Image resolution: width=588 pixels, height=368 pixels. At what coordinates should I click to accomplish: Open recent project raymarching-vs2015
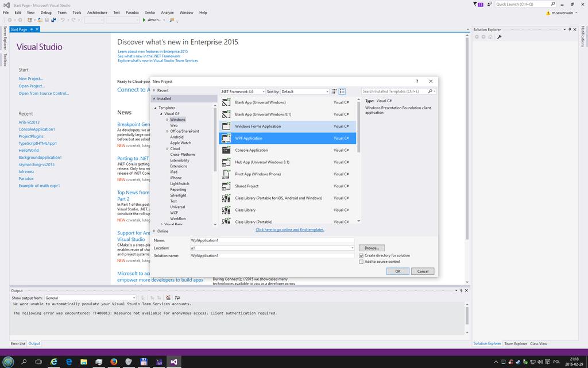[36, 164]
